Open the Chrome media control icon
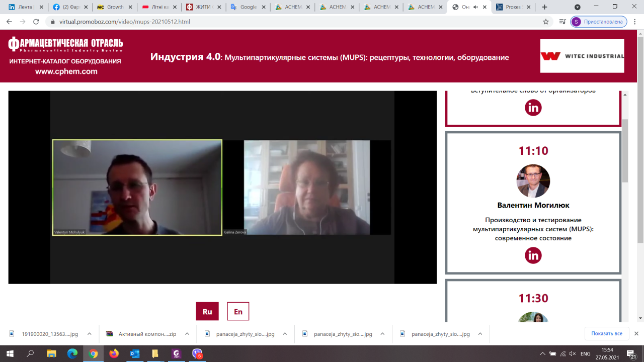644x362 pixels. pos(562,22)
